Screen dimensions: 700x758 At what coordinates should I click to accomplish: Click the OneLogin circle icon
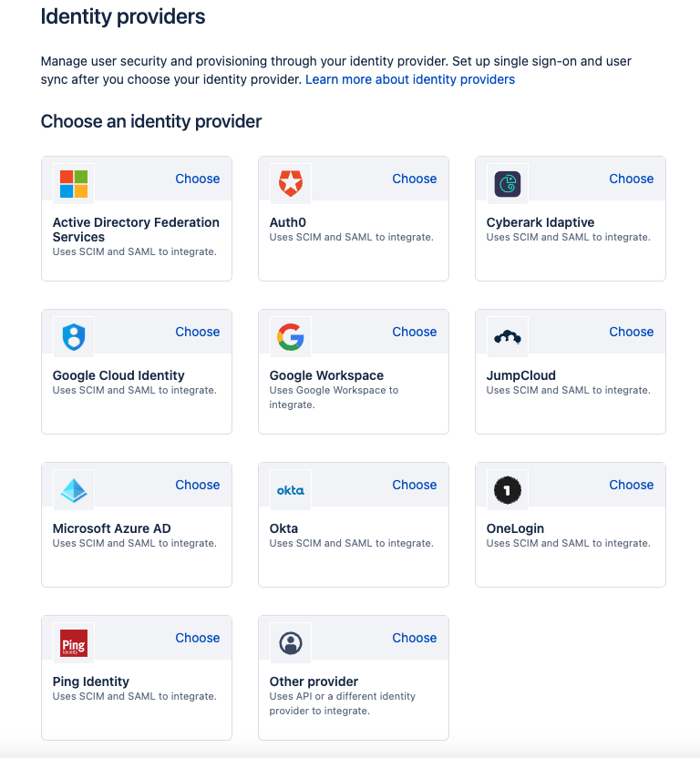(507, 490)
